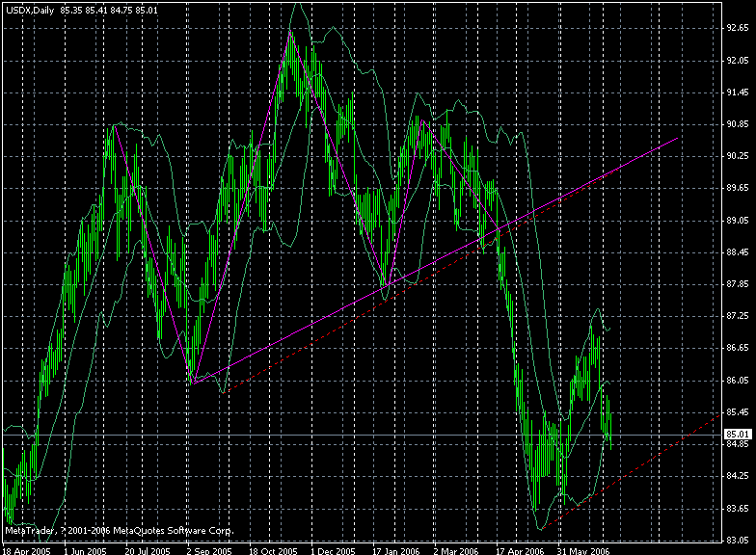The image size is (756, 555).
Task: Click the 89.65 price axis label
Action: 739,187
